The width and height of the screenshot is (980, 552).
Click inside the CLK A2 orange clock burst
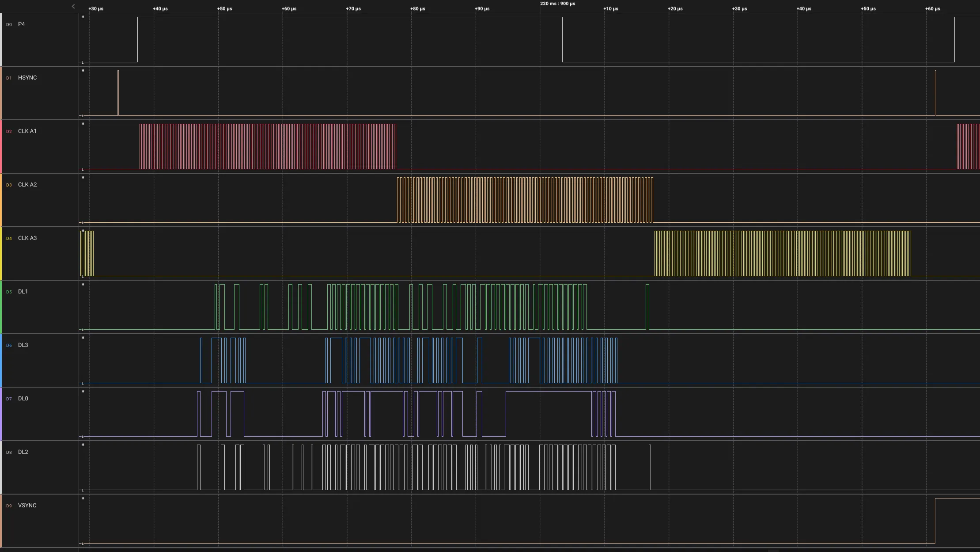(525, 200)
